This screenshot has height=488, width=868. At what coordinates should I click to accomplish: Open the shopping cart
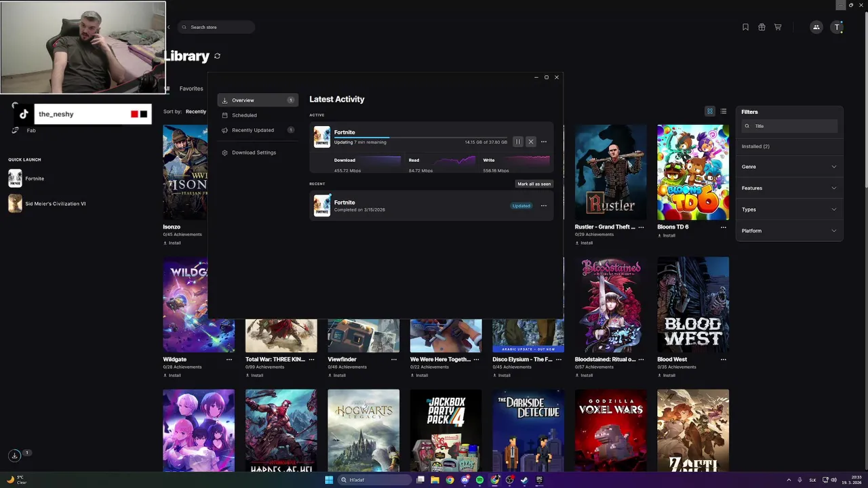pyautogui.click(x=778, y=27)
